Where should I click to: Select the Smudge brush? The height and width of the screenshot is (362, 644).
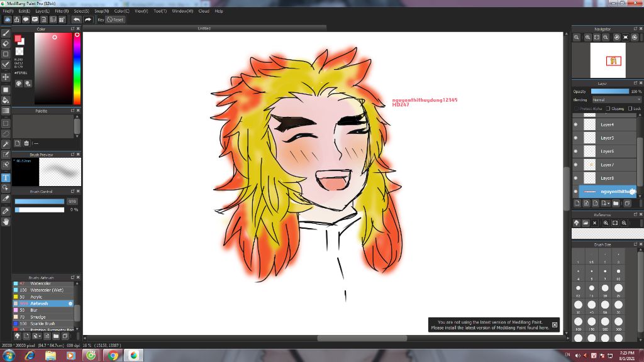43,317
